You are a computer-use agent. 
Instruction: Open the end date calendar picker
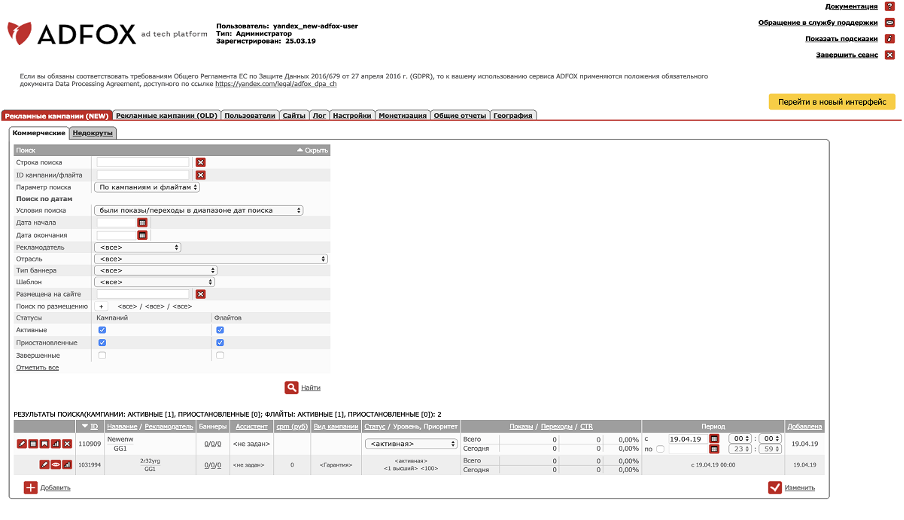click(142, 235)
